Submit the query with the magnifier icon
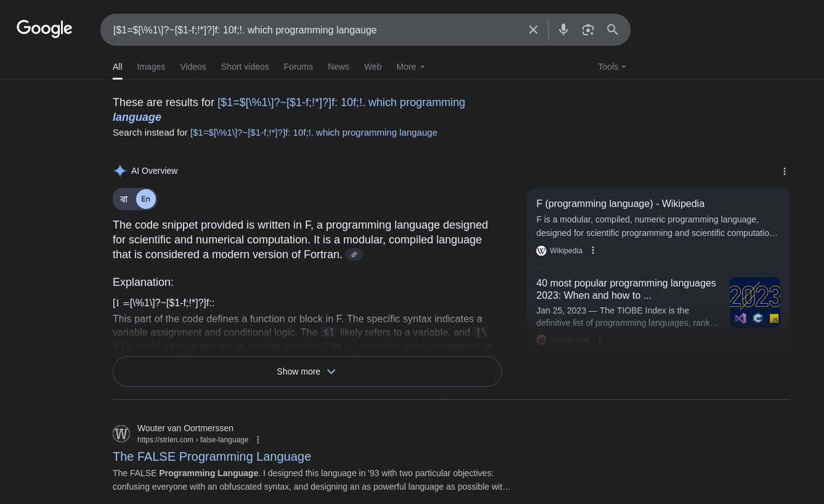This screenshot has height=504, width=824. click(612, 30)
